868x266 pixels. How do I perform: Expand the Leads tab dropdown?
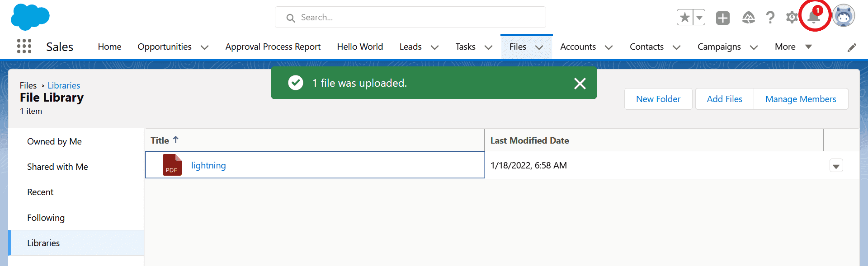point(434,47)
